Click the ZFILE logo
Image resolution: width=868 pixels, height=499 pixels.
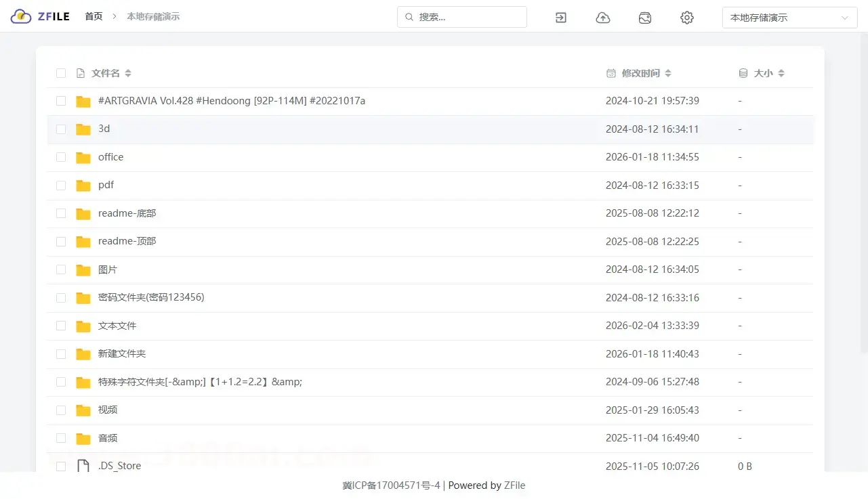pyautogui.click(x=41, y=16)
